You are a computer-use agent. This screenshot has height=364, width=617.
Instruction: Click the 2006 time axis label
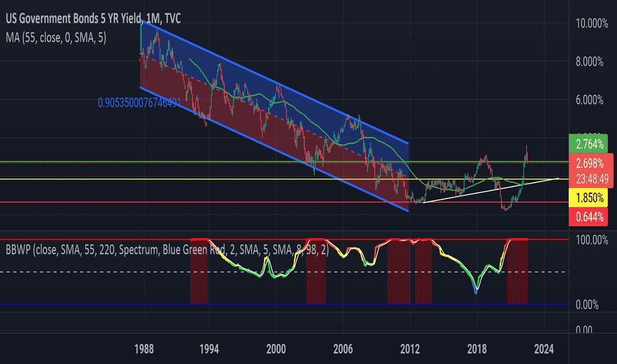[x=343, y=349]
